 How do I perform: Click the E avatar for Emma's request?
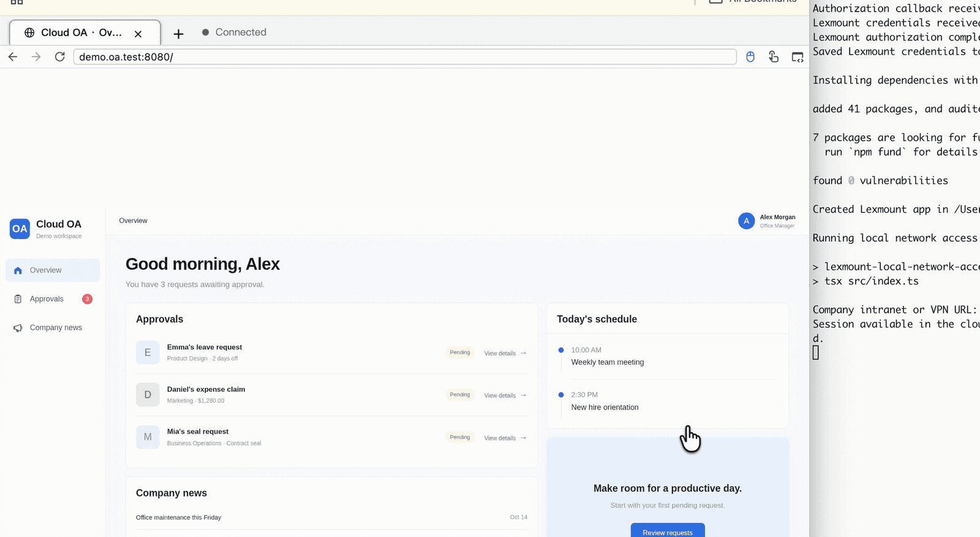(148, 352)
